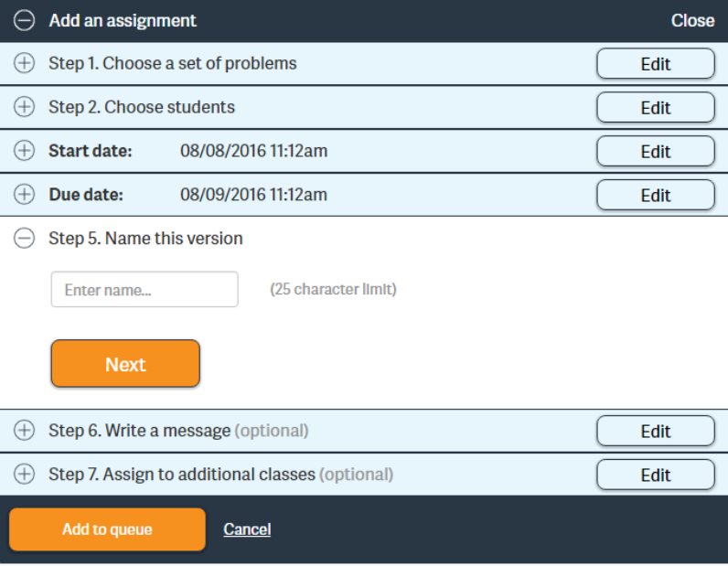Collapse Step 5 minus icon
Image resolution: width=728 pixels, height=566 pixels.
coord(25,239)
